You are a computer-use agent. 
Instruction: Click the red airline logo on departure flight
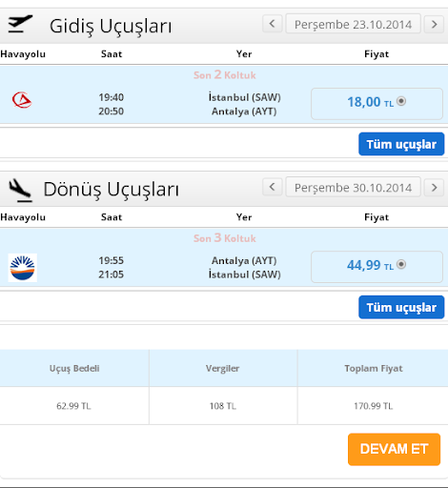[22, 100]
